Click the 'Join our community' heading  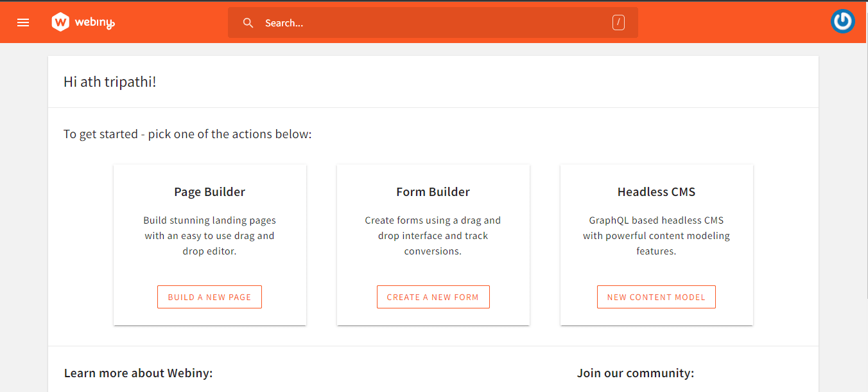click(x=635, y=373)
